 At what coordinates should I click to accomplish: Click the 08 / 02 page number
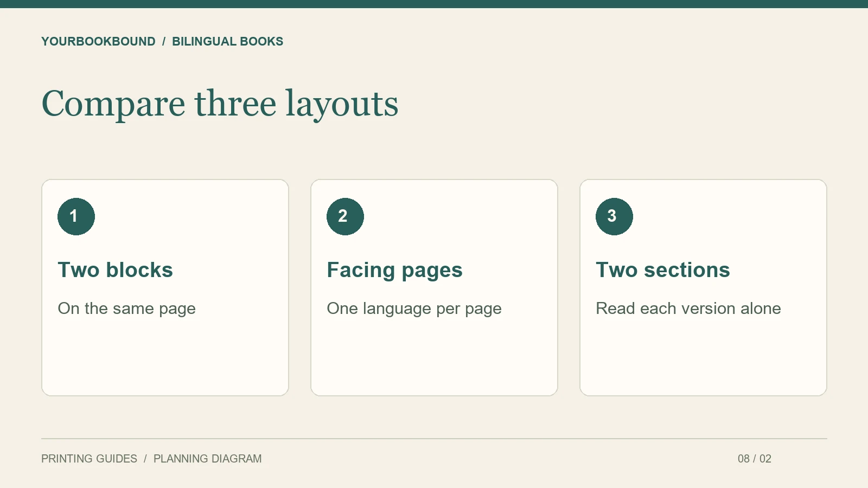pos(754,459)
